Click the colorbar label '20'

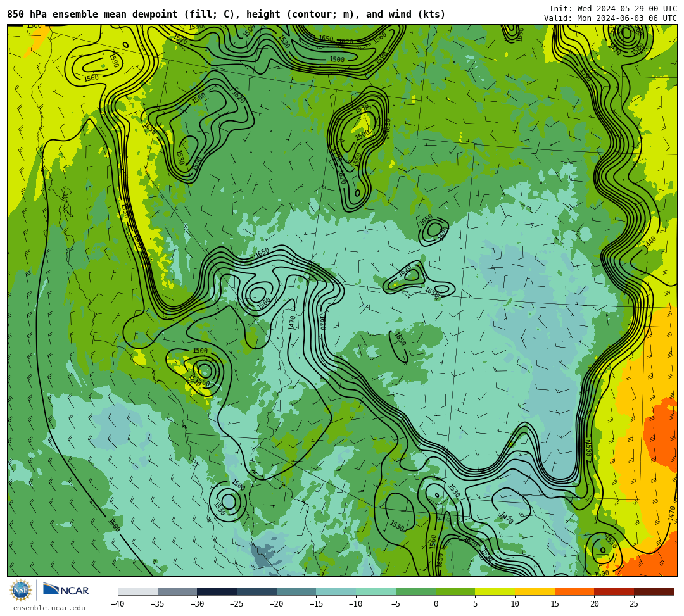click(x=594, y=604)
